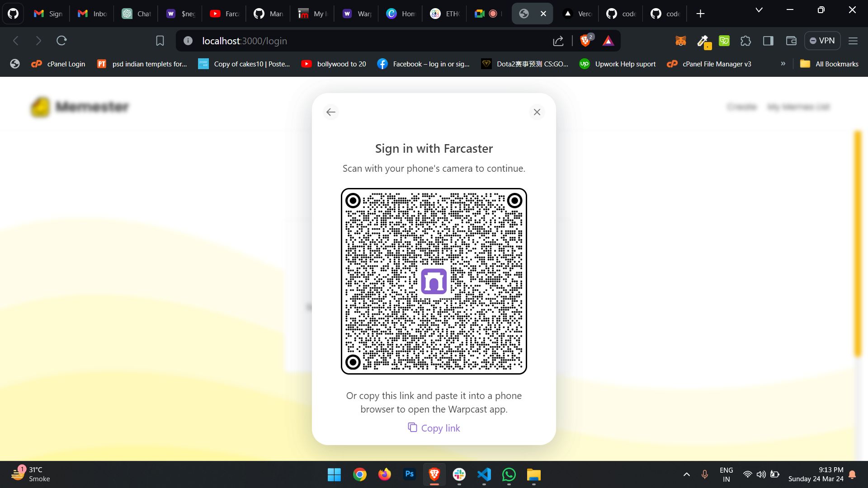Switch to the YouTube Farc tab

point(224,14)
